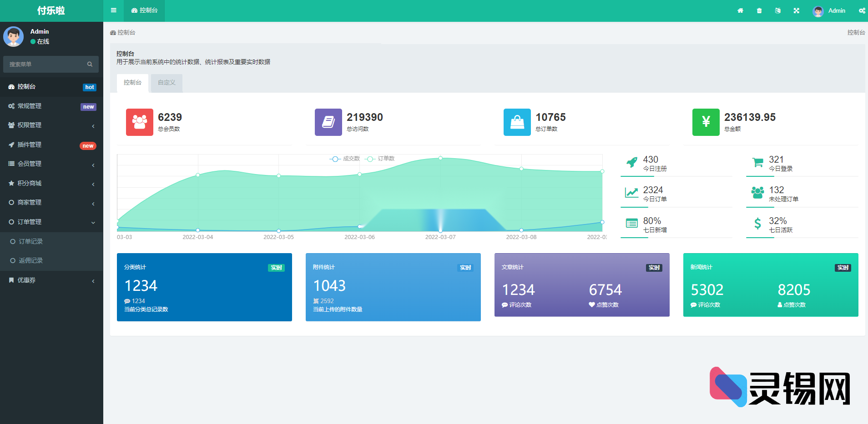The width and height of the screenshot is (868, 424).
Task: Switch to the 自定义 tab
Action: 167,83
